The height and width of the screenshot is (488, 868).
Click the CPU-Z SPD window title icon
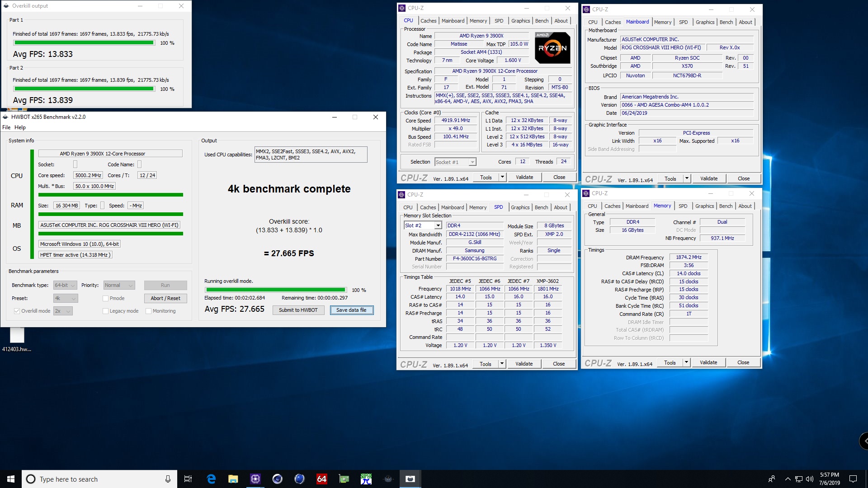pos(401,195)
